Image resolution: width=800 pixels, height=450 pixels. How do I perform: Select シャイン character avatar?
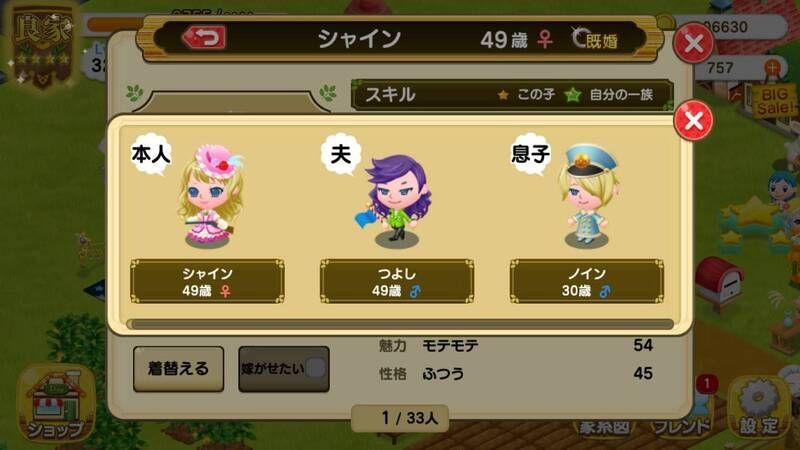click(210, 197)
